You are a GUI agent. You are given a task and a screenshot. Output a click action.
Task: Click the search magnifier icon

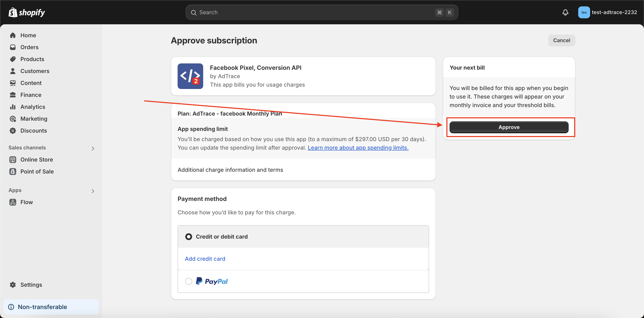(x=194, y=13)
